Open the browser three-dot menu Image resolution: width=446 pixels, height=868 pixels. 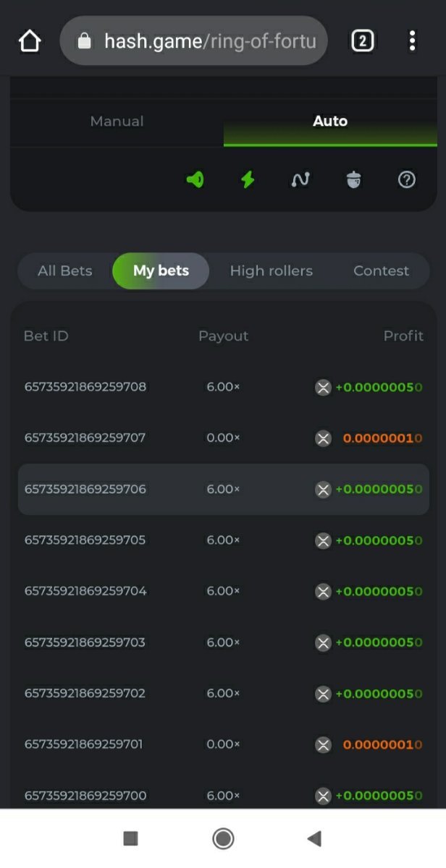tap(412, 41)
